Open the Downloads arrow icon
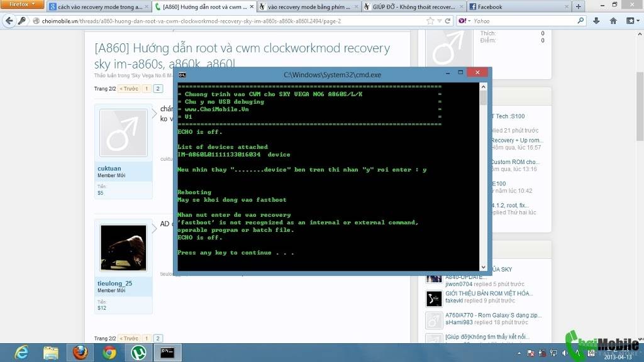This screenshot has width=644, height=362. [596, 21]
